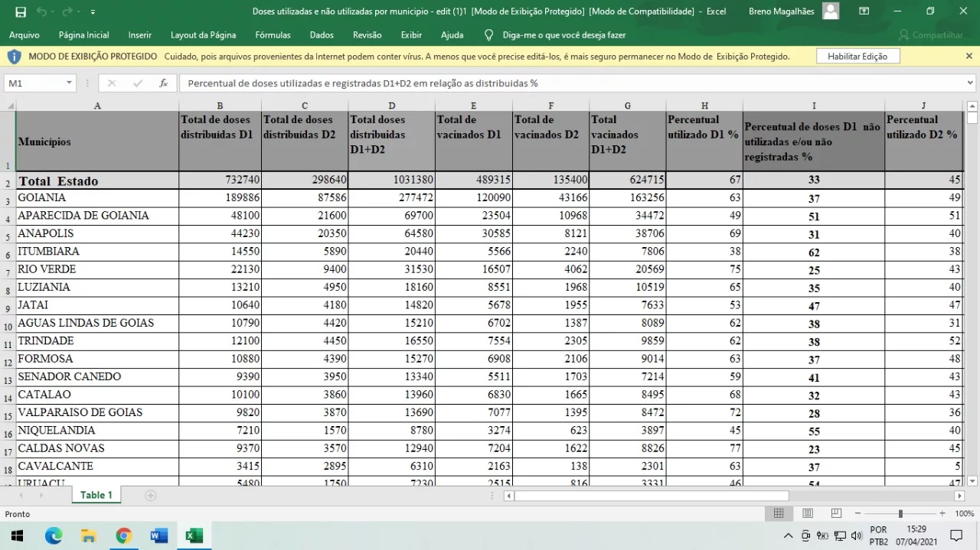Switch to Page Layout view icon

point(807,513)
